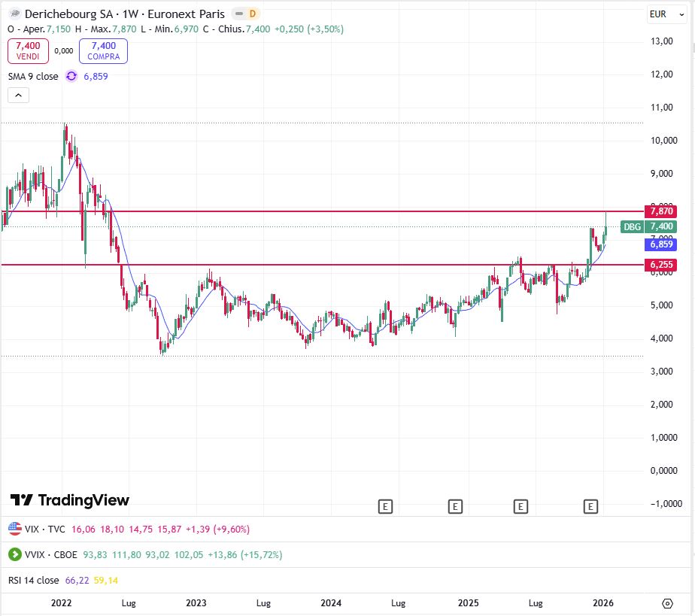The image size is (695, 616).
Task: Click the DBG ticker price tag
Action: tap(632, 226)
